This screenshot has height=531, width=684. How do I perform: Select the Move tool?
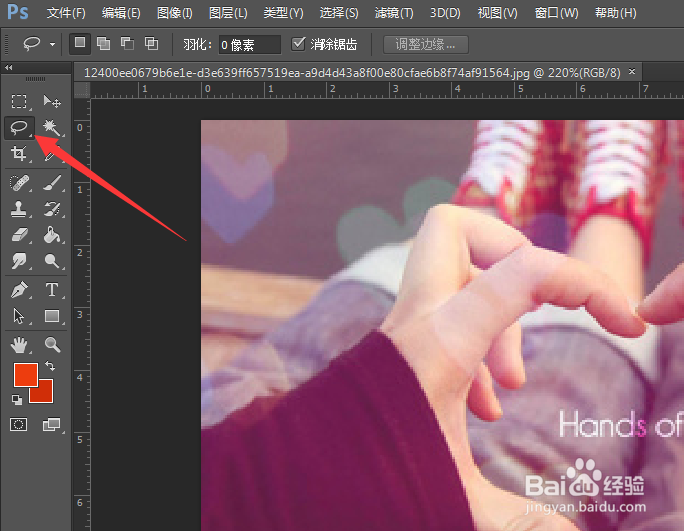click(52, 101)
